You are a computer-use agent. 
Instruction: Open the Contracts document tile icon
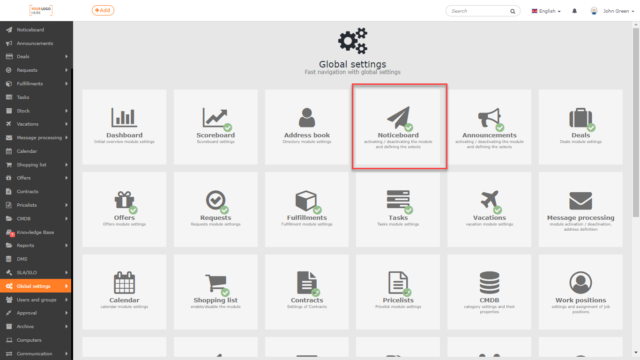(308, 283)
